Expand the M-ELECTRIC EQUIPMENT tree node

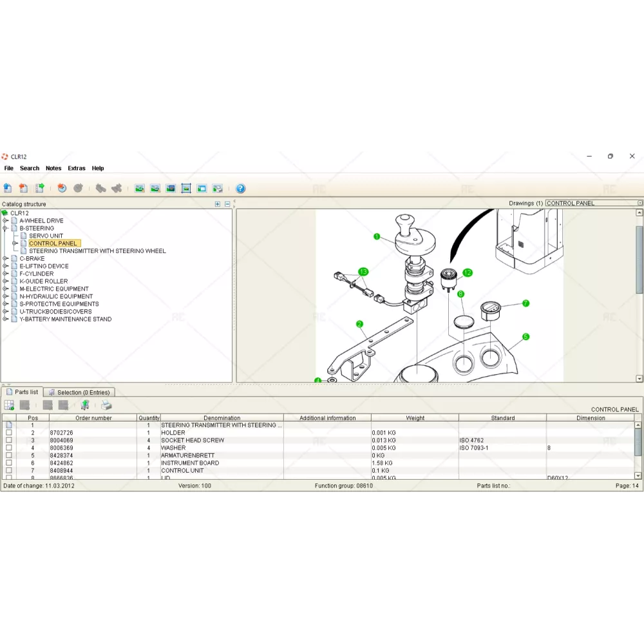click(5, 289)
